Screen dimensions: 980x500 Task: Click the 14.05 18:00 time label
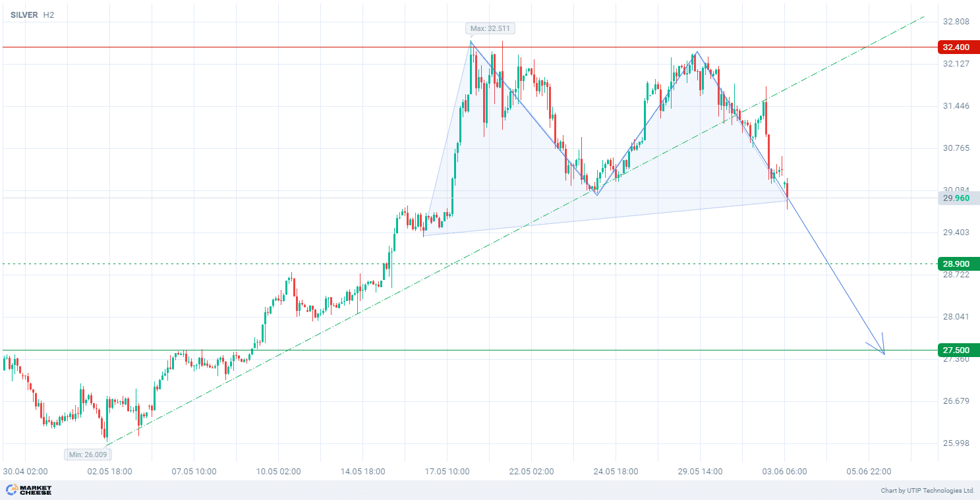pos(362,472)
